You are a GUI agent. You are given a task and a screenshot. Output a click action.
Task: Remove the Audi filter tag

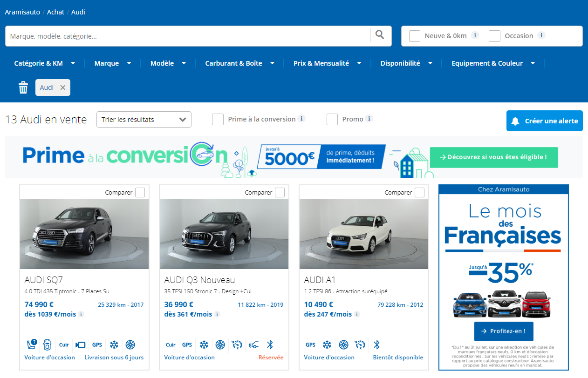point(63,88)
